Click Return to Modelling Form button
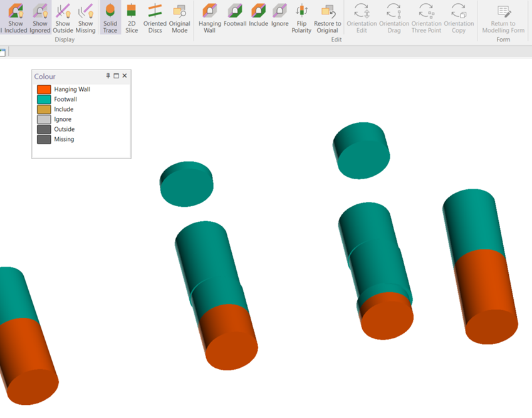 click(503, 18)
